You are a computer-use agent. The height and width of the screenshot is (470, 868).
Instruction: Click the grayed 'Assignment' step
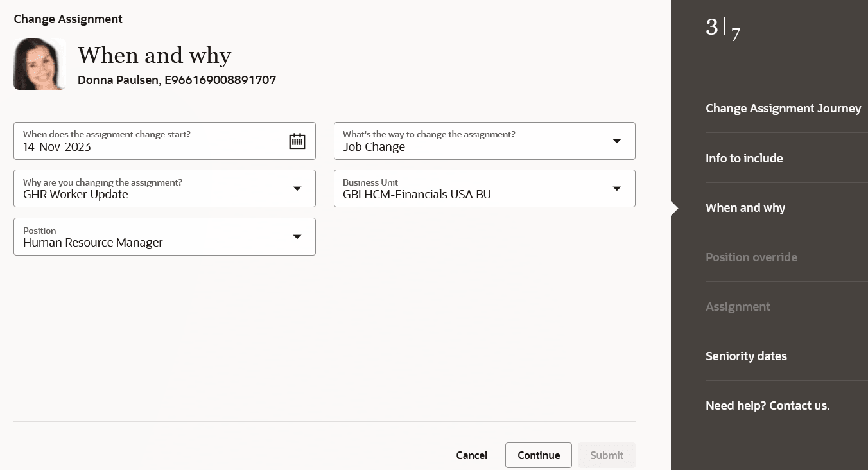[x=738, y=306]
